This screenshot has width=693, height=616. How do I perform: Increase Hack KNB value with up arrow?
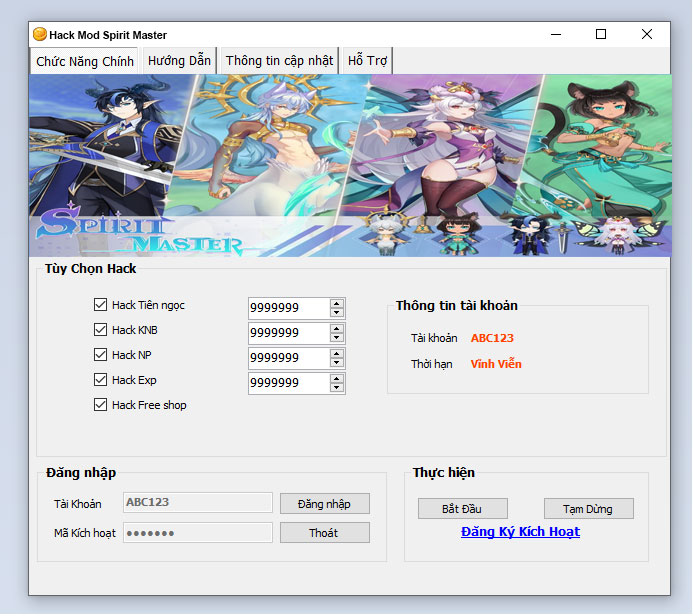(337, 329)
